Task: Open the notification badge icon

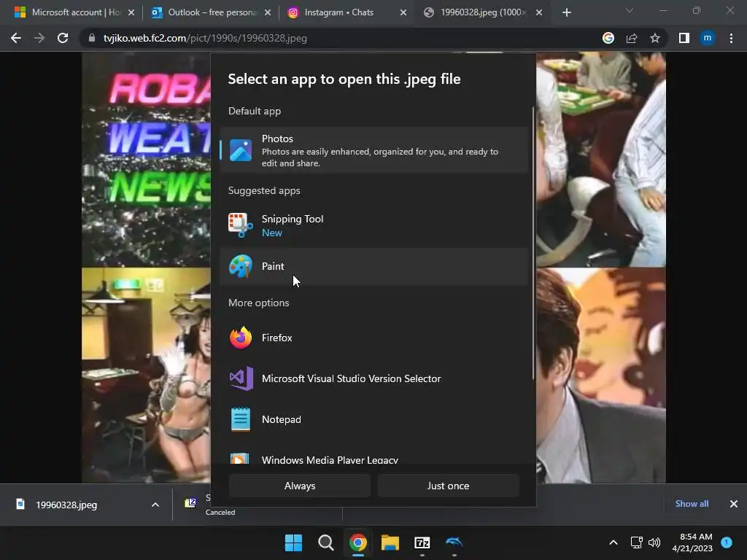Action: click(x=727, y=542)
